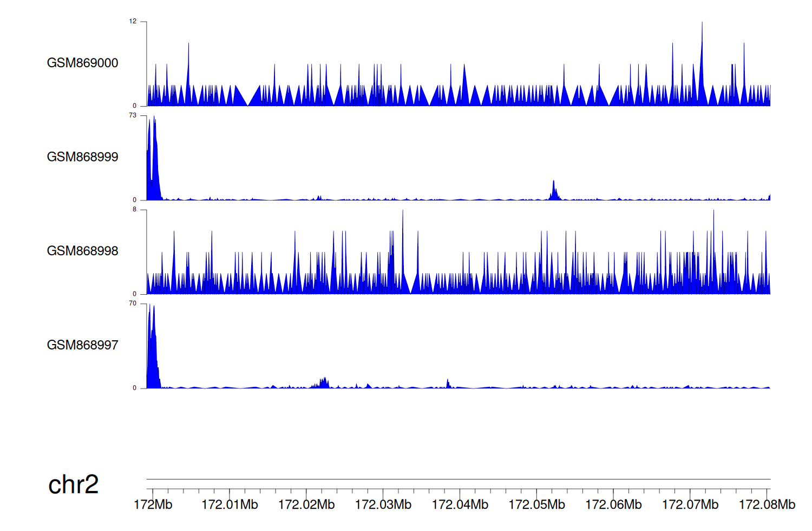Select the y-axis maximum value 8
The height and width of the screenshot is (531, 812).
click(135, 210)
